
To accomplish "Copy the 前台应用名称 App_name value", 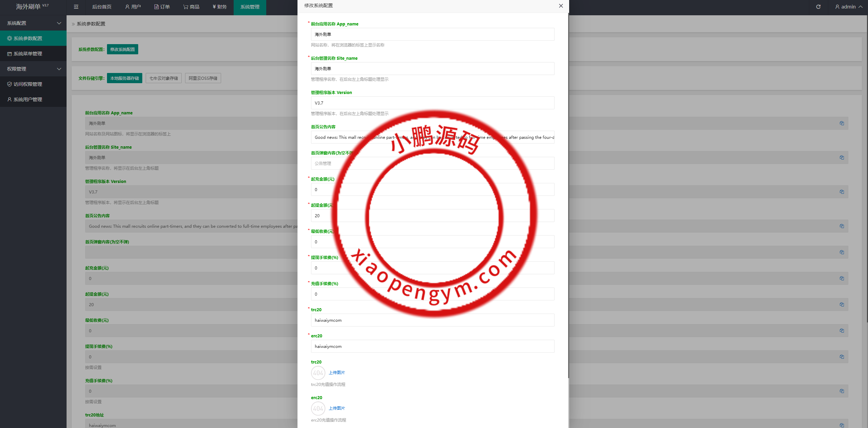I will pos(842,123).
